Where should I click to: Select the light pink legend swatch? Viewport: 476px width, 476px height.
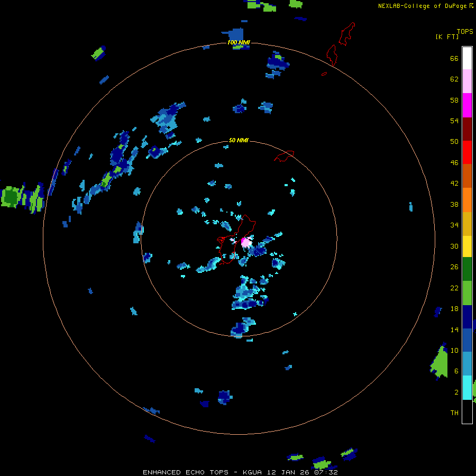467,81
